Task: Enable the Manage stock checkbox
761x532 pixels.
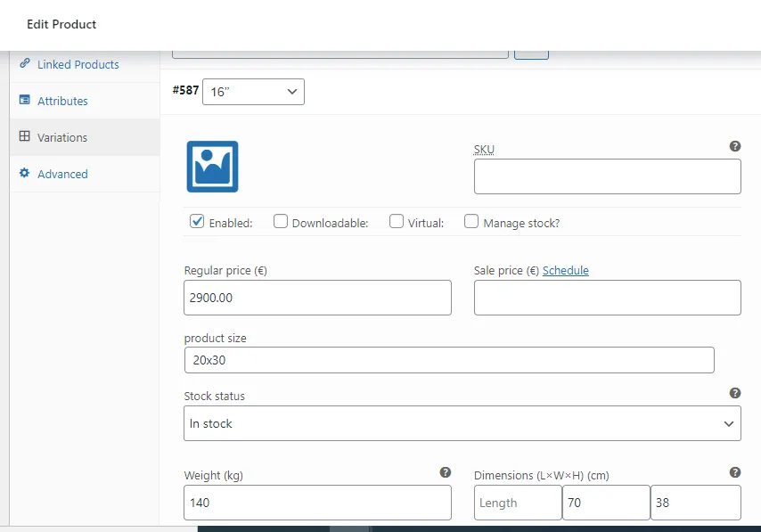Action: (471, 221)
